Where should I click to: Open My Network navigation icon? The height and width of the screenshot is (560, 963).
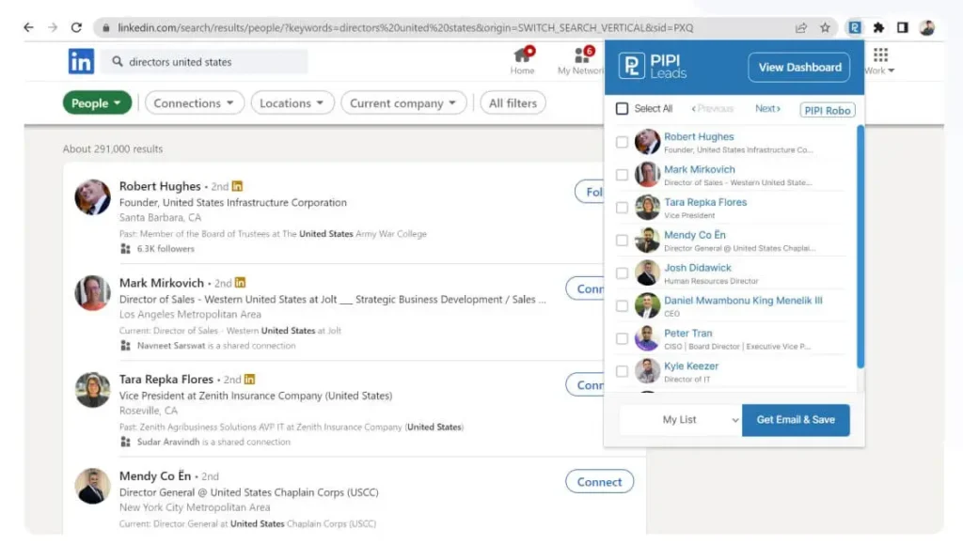[x=580, y=61]
